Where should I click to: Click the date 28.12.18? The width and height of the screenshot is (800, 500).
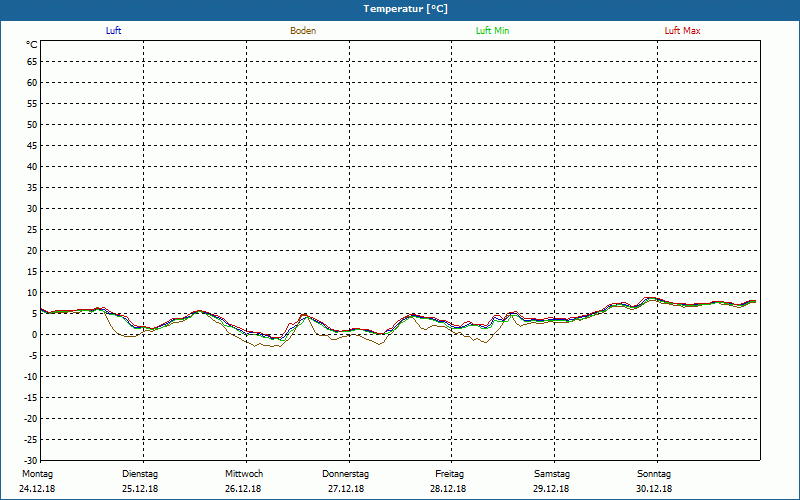[448, 489]
